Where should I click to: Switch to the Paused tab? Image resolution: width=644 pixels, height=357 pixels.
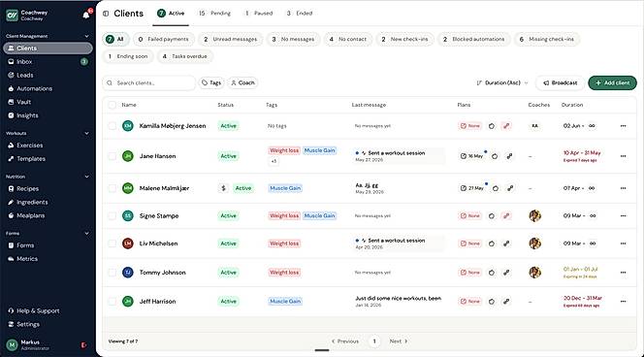(x=259, y=14)
